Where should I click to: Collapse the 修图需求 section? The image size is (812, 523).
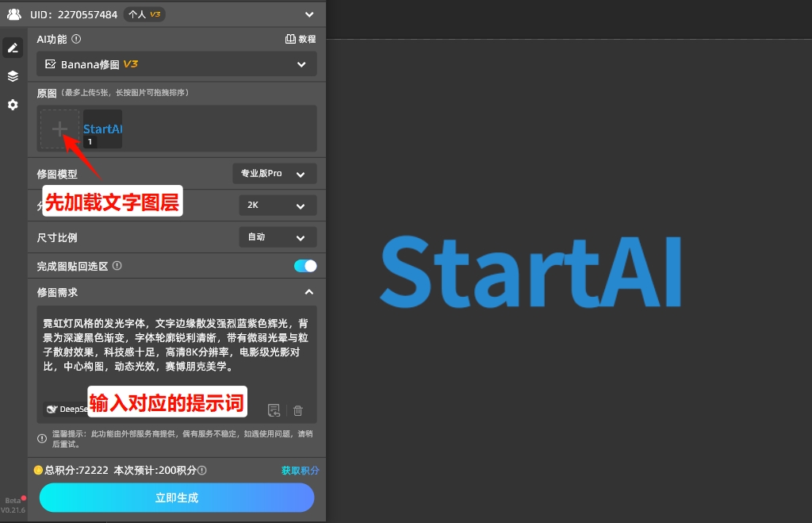(x=309, y=291)
